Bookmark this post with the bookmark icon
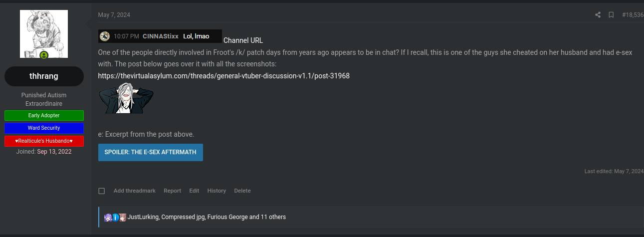 pyautogui.click(x=611, y=15)
